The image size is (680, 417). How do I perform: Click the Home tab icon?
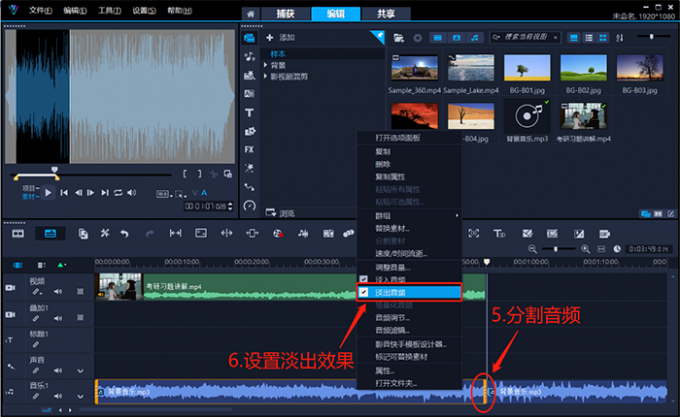(x=251, y=14)
